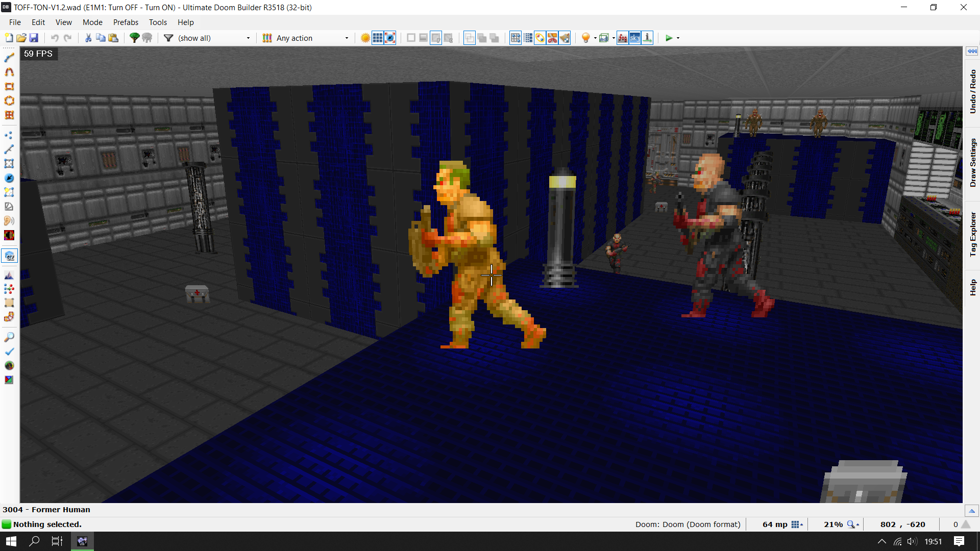Toggle split joined sectors scissors button
This screenshot has width=980, height=551.
[552, 38]
